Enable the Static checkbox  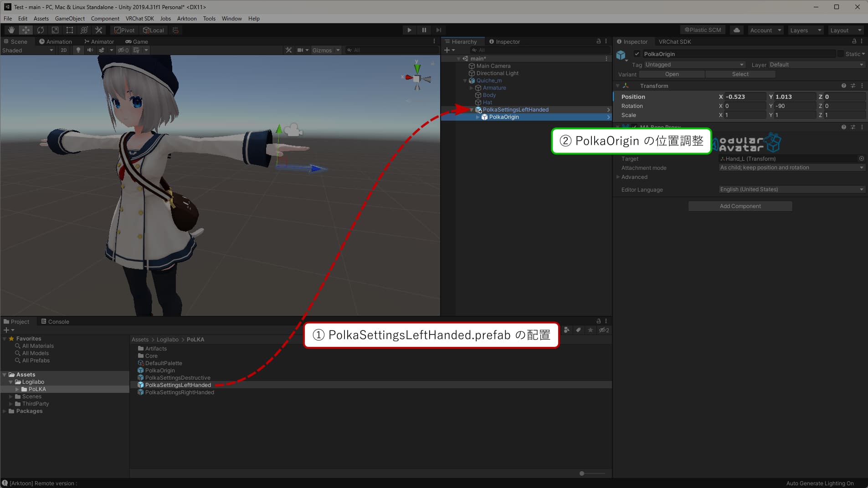pyautogui.click(x=841, y=54)
